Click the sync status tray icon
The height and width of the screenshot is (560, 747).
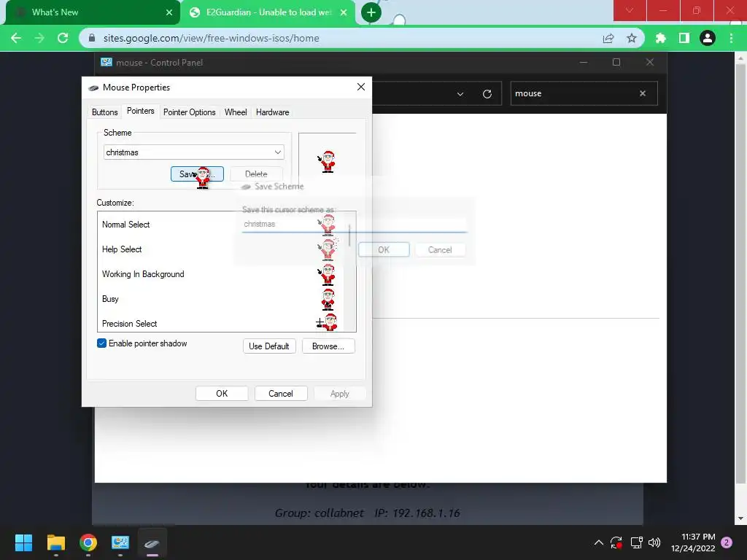(616, 542)
